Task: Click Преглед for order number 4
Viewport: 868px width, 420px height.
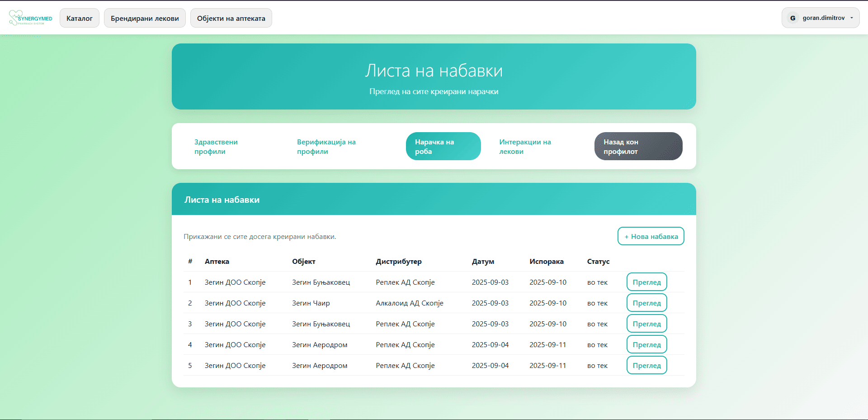Action: [x=646, y=344]
